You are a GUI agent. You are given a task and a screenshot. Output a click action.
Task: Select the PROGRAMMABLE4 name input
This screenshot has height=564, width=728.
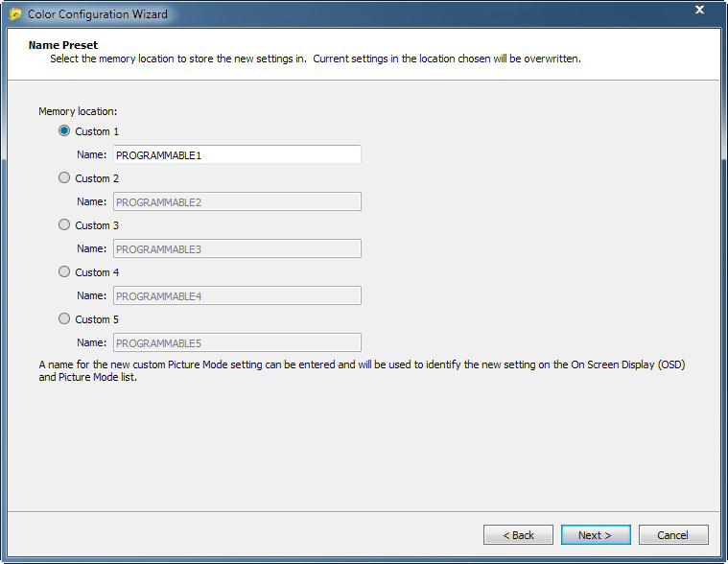(x=237, y=295)
